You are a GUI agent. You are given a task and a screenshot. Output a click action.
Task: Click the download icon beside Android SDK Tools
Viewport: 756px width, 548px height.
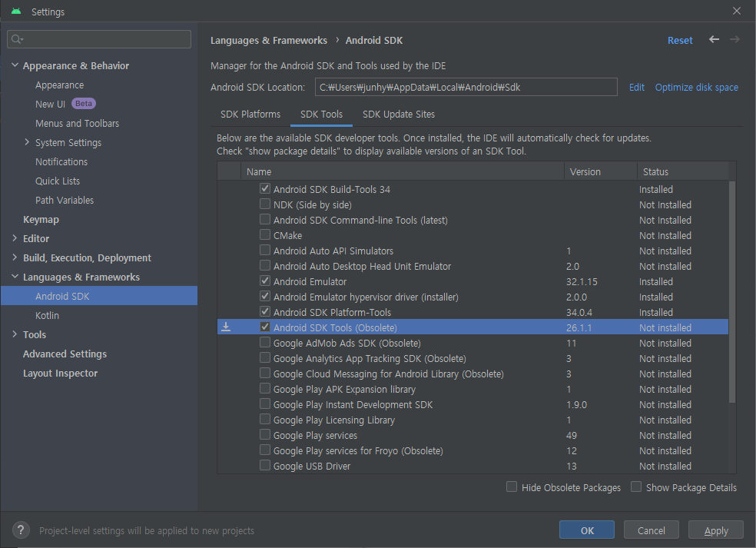(226, 327)
